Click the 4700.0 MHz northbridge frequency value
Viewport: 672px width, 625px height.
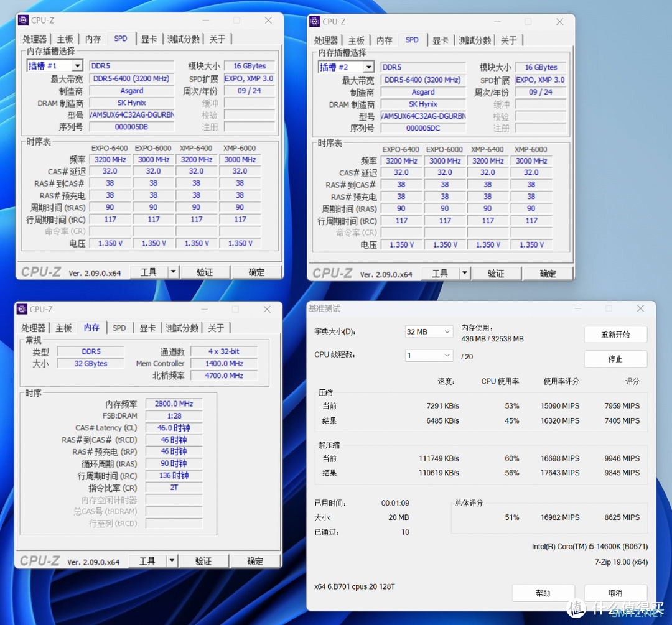[x=224, y=375]
